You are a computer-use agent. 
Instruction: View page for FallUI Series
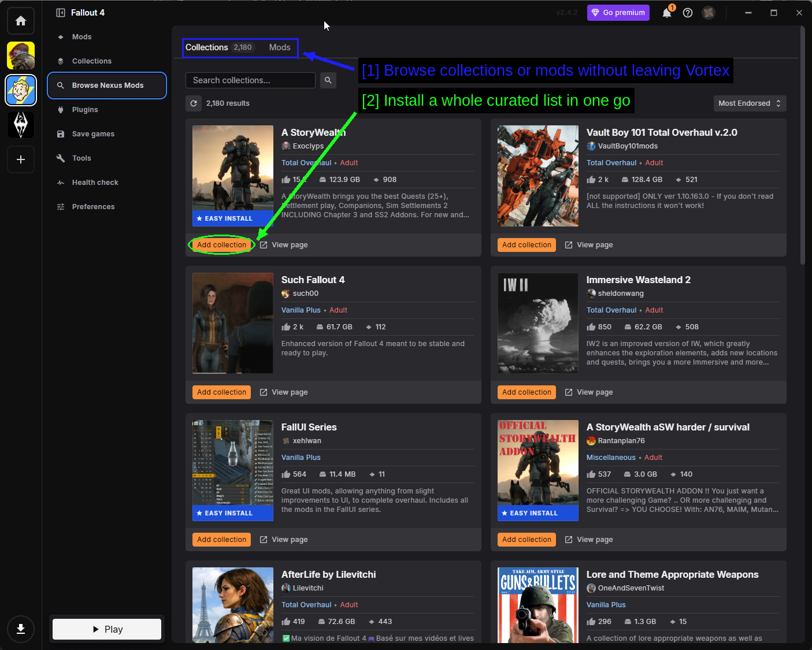(x=284, y=540)
